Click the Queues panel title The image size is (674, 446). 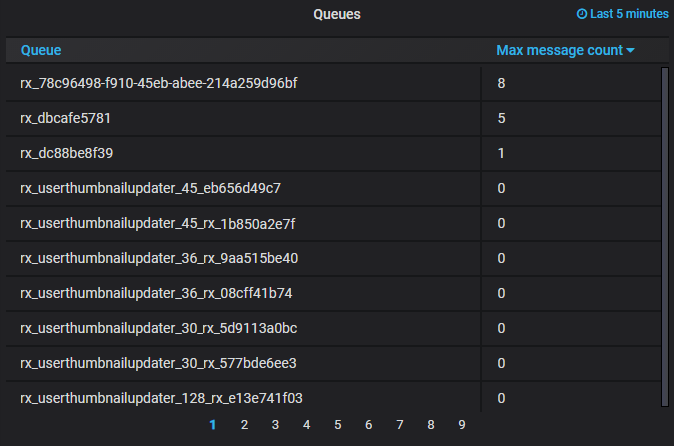click(x=337, y=14)
